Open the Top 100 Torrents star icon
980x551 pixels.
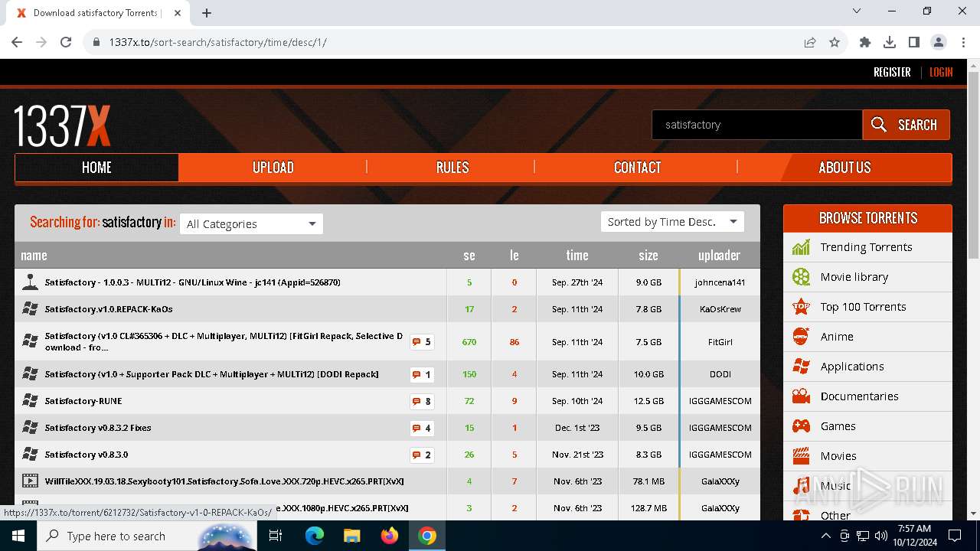801,307
